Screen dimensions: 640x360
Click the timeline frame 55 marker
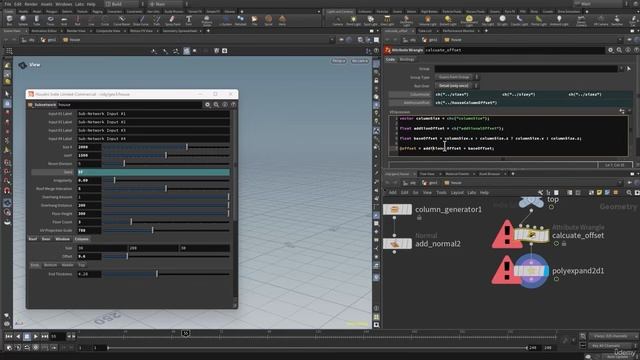(x=185, y=333)
